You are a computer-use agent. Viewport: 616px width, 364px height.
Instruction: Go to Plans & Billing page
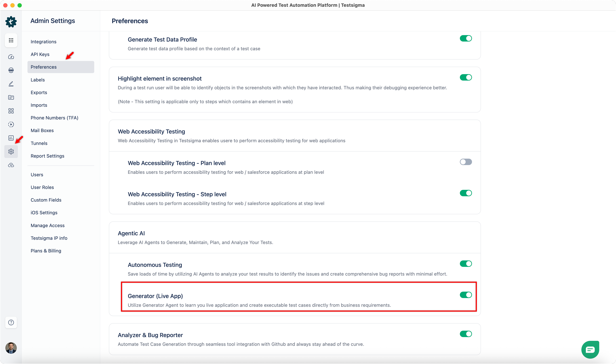46,251
